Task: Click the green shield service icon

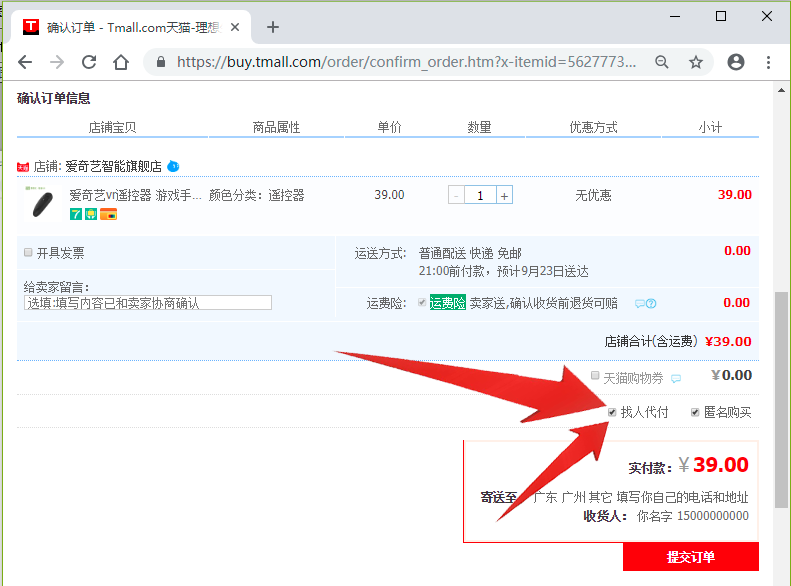Action: pos(91,214)
